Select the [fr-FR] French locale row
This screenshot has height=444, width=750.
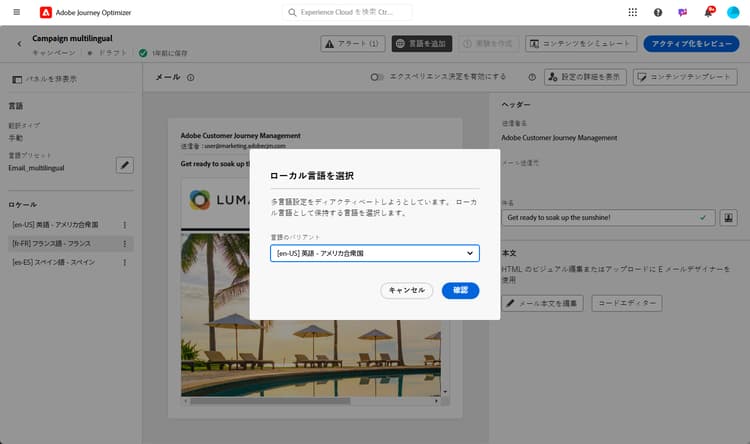[71, 244]
